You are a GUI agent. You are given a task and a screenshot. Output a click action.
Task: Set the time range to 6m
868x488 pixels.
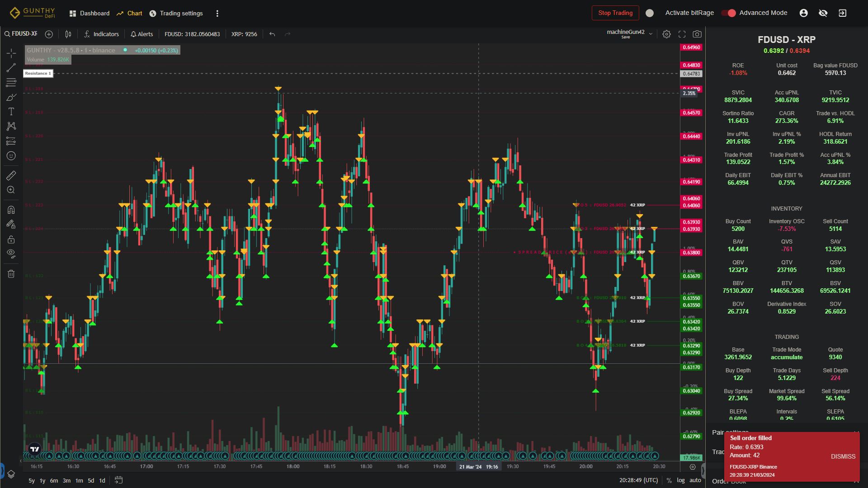54,480
